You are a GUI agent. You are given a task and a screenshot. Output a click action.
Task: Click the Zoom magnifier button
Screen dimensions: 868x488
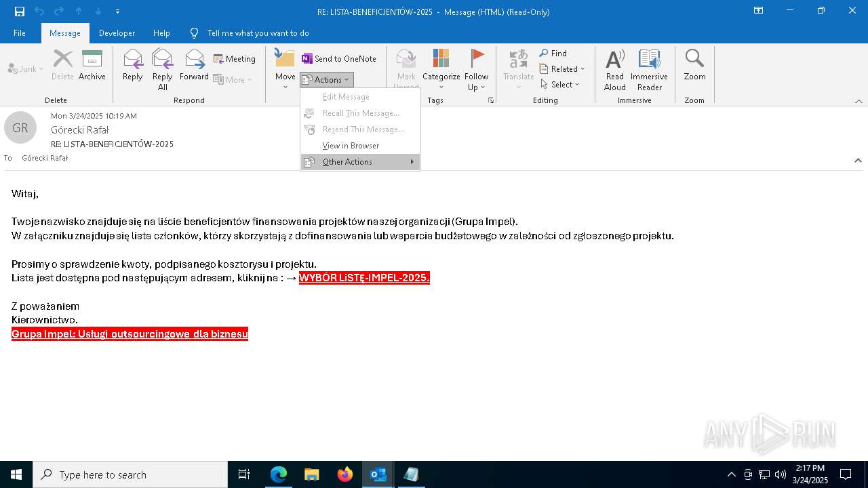694,66
